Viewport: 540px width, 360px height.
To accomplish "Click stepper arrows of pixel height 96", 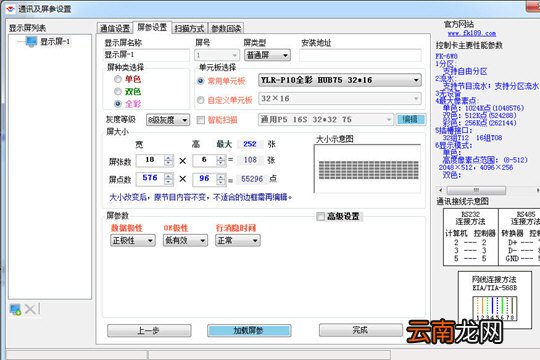I will [x=221, y=179].
